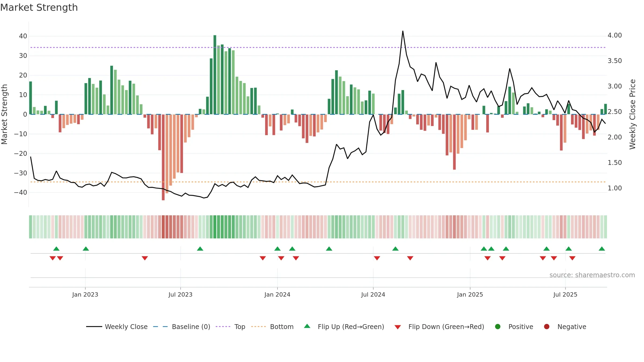Click the 'source: sharemaestro.com' credit text

click(x=592, y=275)
